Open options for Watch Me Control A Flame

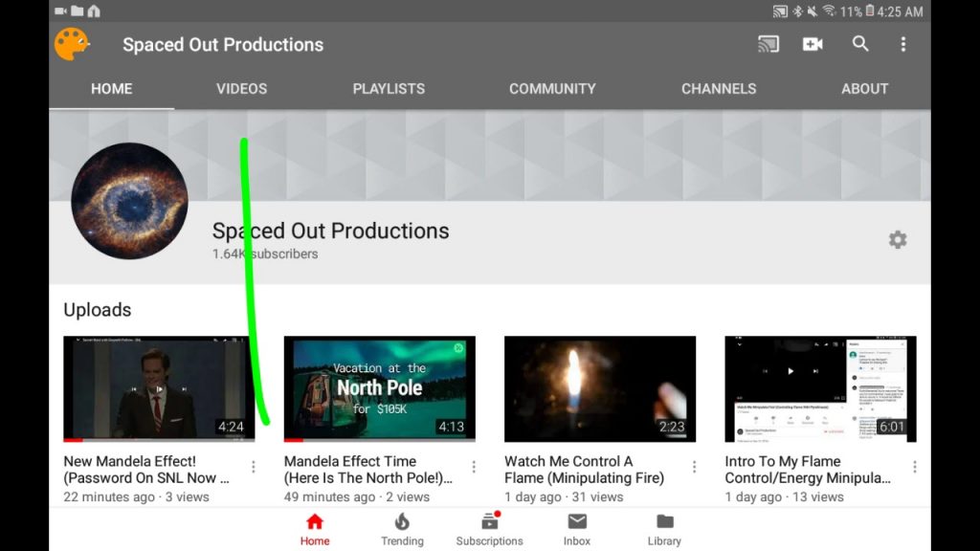point(694,467)
